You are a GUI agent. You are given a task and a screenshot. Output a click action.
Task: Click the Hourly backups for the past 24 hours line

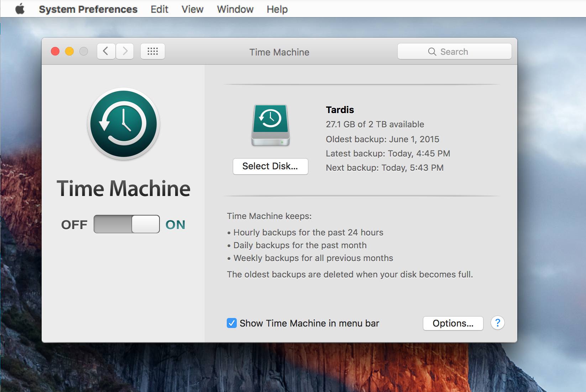(305, 233)
